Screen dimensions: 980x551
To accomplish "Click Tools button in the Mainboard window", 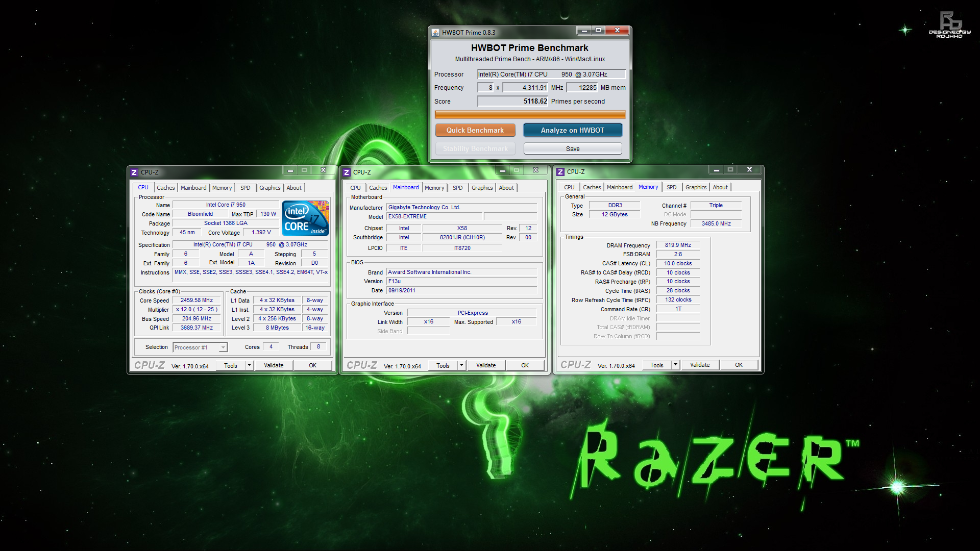I will tap(443, 365).
